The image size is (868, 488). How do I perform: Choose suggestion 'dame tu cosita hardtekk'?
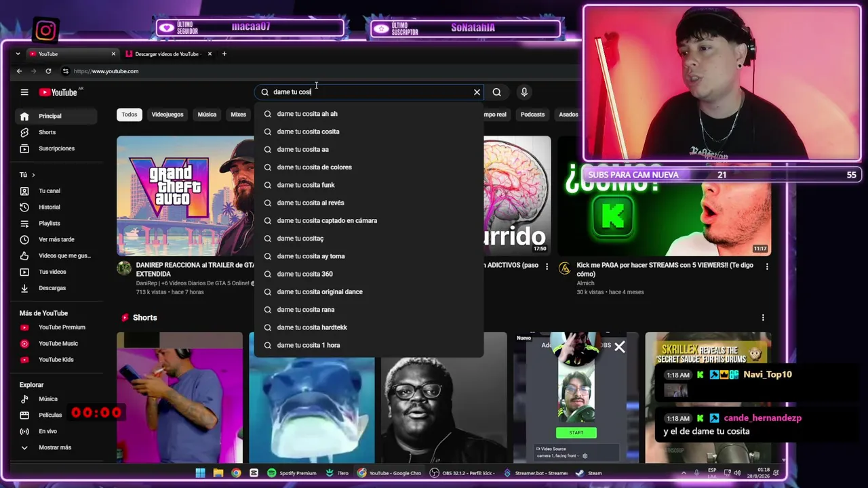[369, 327]
